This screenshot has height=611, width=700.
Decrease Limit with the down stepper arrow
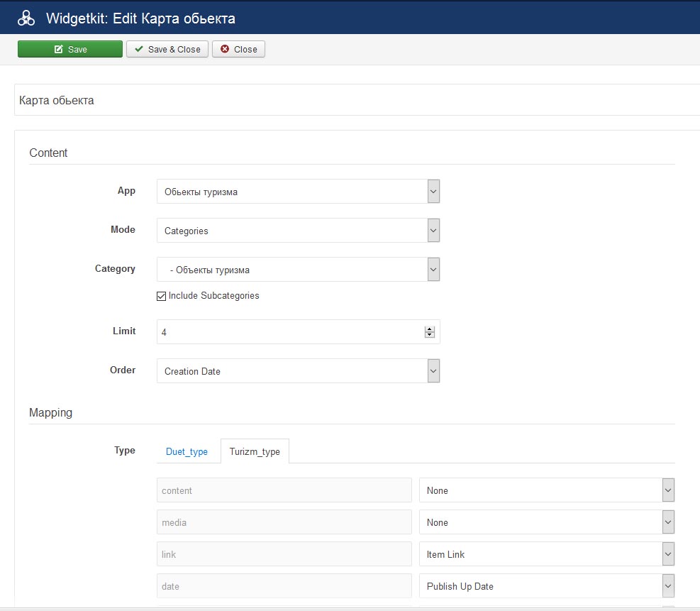429,335
